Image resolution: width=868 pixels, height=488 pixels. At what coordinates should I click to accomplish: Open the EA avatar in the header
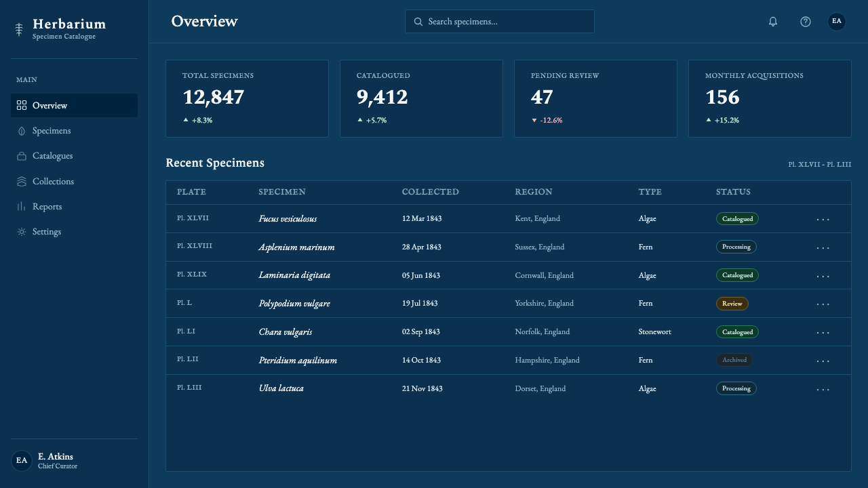coord(837,22)
